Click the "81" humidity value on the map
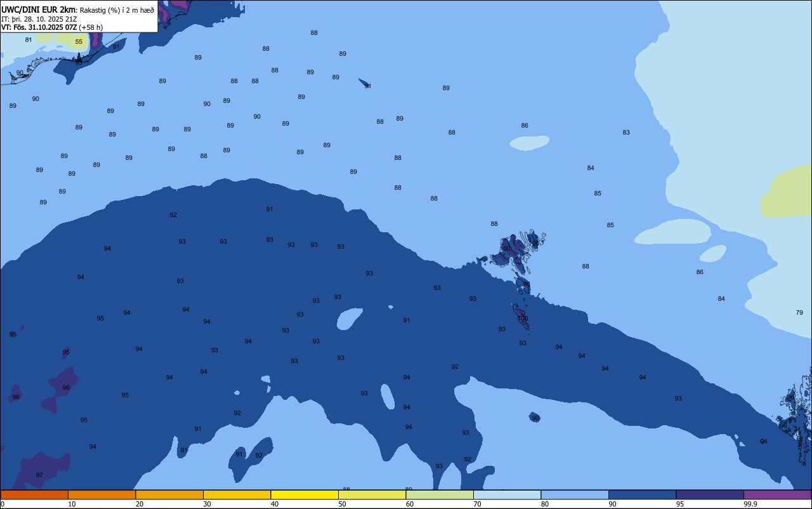The image size is (812, 509). coord(29,39)
